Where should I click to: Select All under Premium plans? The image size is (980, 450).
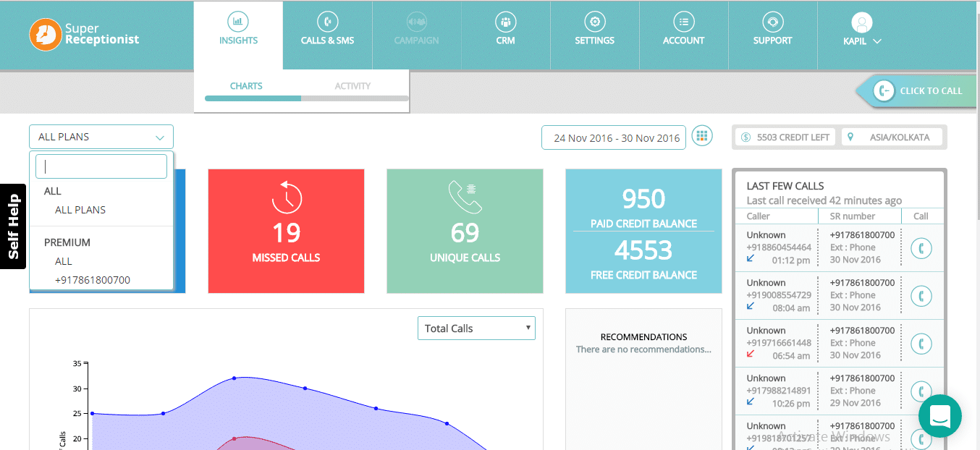64,261
